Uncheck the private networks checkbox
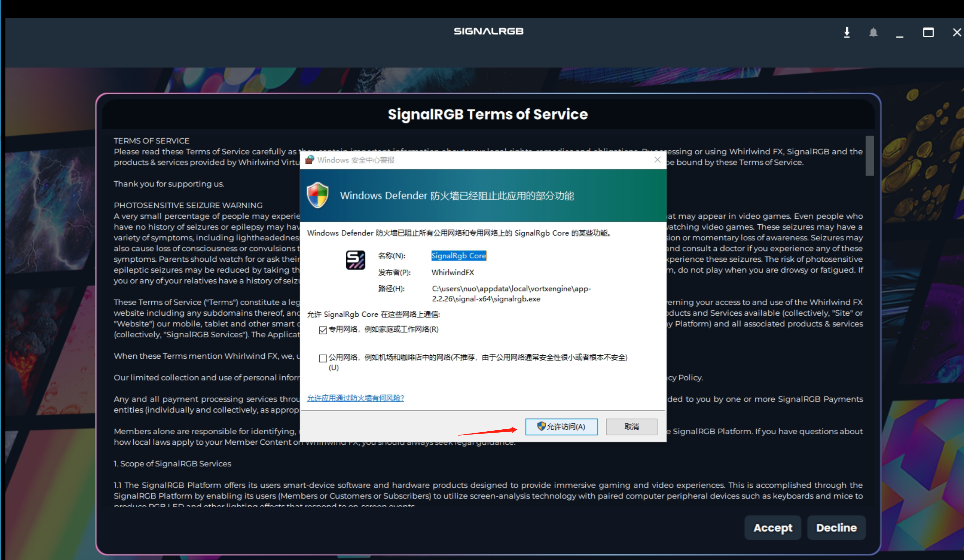 pyautogui.click(x=323, y=330)
